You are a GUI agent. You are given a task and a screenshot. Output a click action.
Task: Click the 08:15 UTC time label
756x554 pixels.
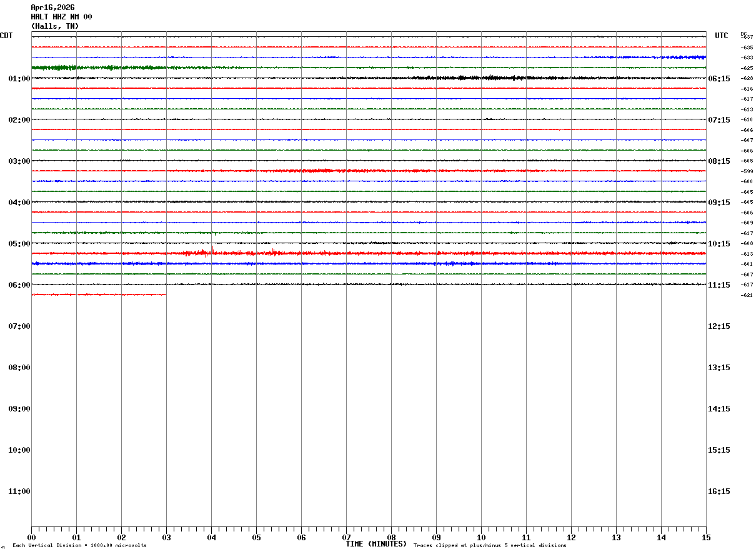pyautogui.click(x=719, y=161)
